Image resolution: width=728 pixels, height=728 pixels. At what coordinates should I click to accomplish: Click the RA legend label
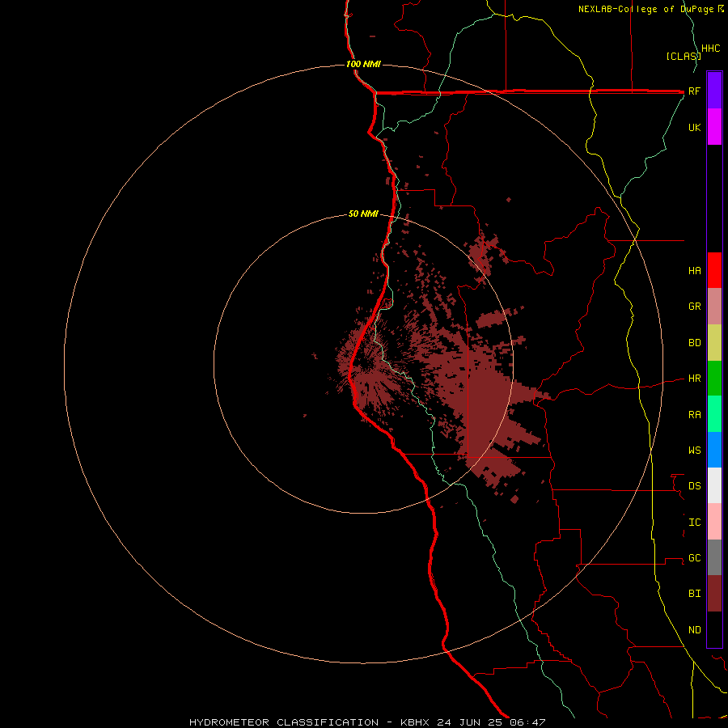[x=694, y=415]
